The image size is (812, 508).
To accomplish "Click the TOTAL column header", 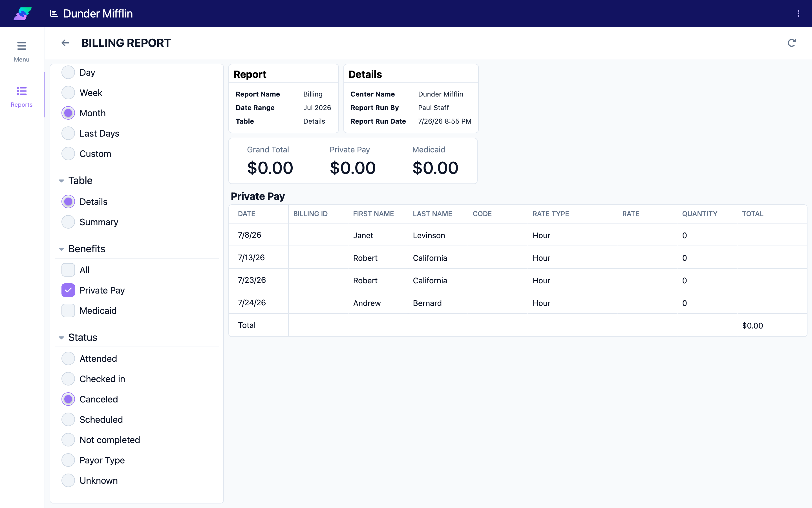I will (753, 214).
